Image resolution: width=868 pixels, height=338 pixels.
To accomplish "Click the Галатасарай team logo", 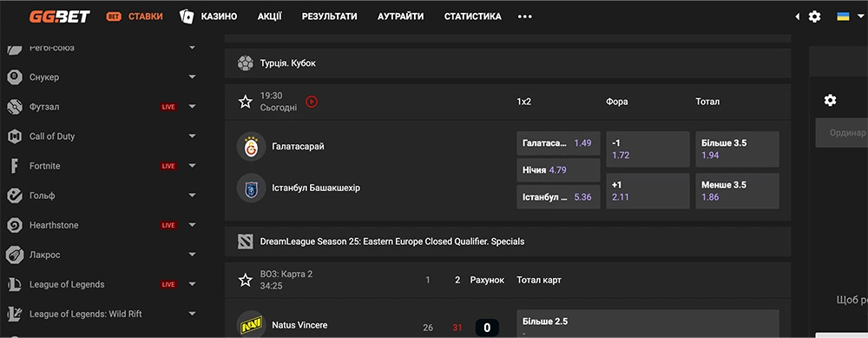I will click(x=252, y=147).
